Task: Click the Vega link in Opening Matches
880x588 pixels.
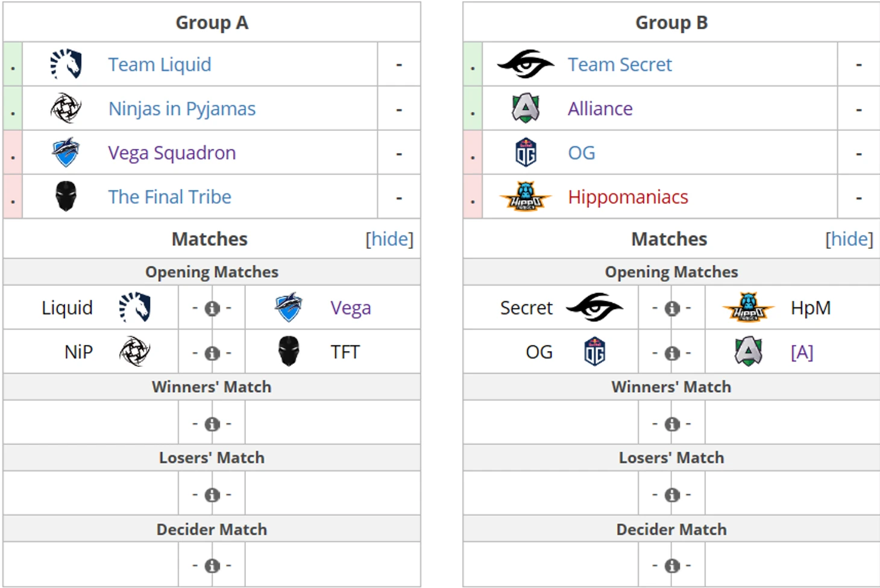Action: 350,308
